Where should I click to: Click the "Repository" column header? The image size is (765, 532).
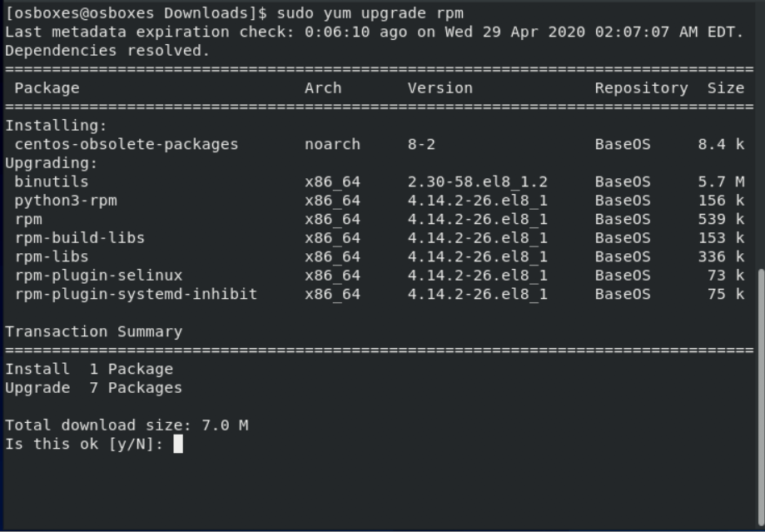tap(641, 88)
